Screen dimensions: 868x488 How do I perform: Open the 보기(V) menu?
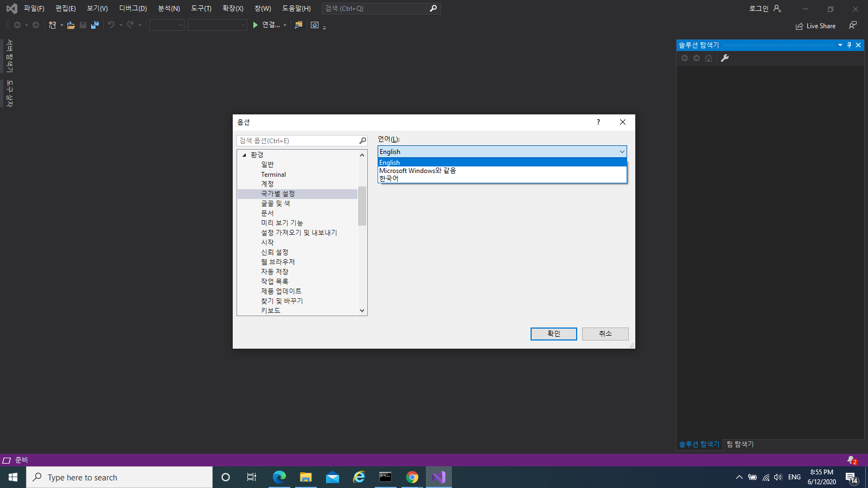click(98, 9)
